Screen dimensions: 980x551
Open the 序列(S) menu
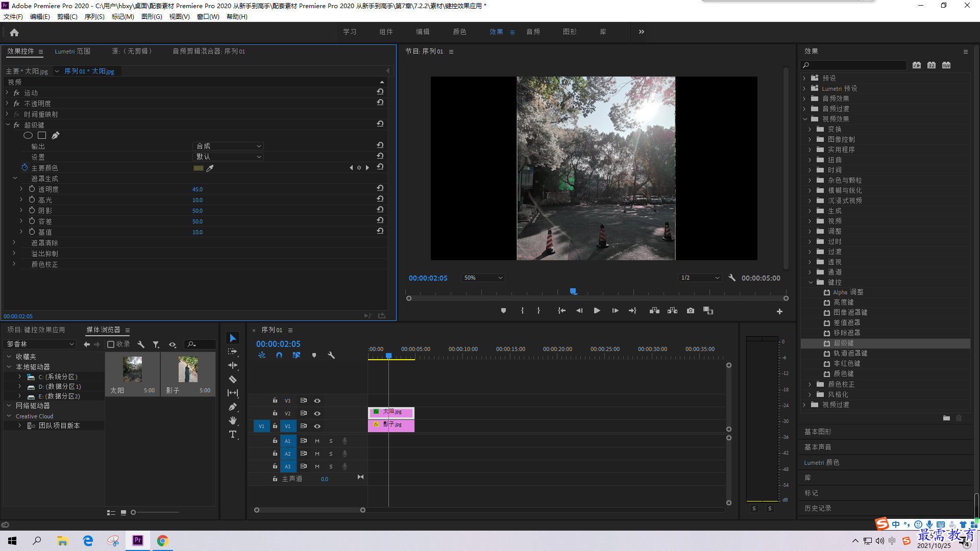[x=94, y=17]
